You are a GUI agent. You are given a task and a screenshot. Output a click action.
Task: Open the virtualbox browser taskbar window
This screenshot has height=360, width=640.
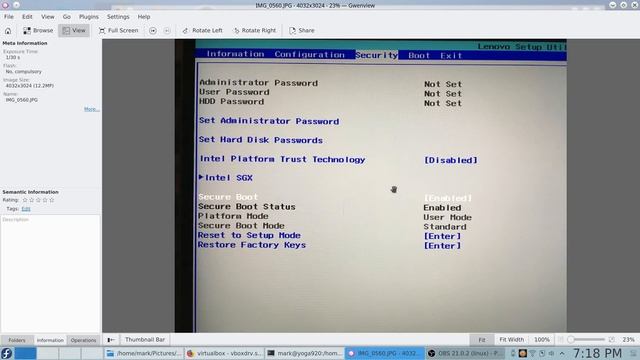(224, 353)
